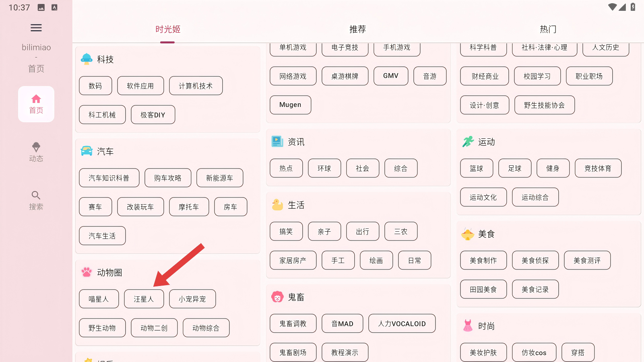Screen dimensions: 644x362
Task: Switch to the 推荐 tab
Action: pyautogui.click(x=357, y=29)
